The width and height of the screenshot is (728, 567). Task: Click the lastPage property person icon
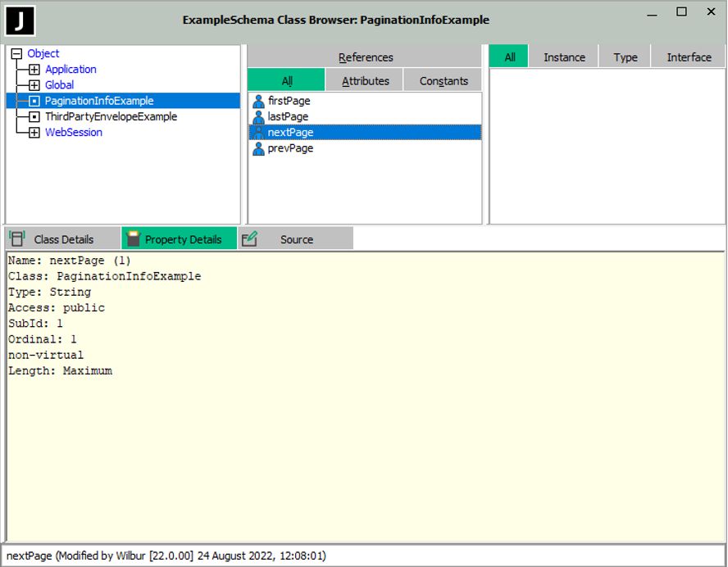click(x=259, y=117)
